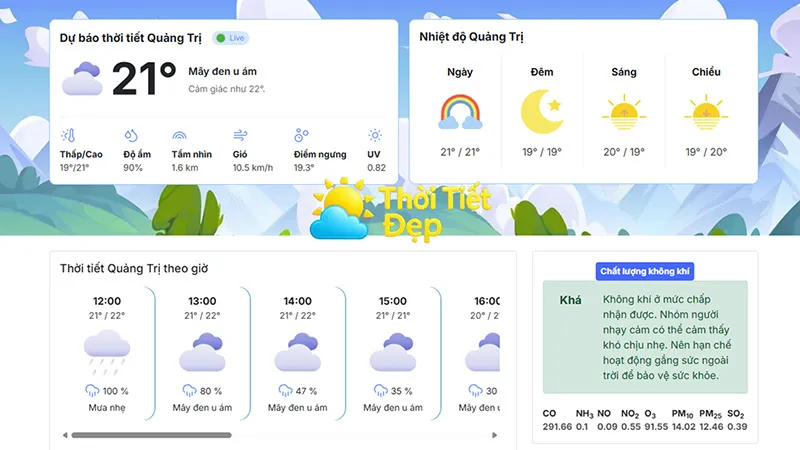Click the hourly forecast horizontal scrollbar thumb

pyautogui.click(x=150, y=435)
